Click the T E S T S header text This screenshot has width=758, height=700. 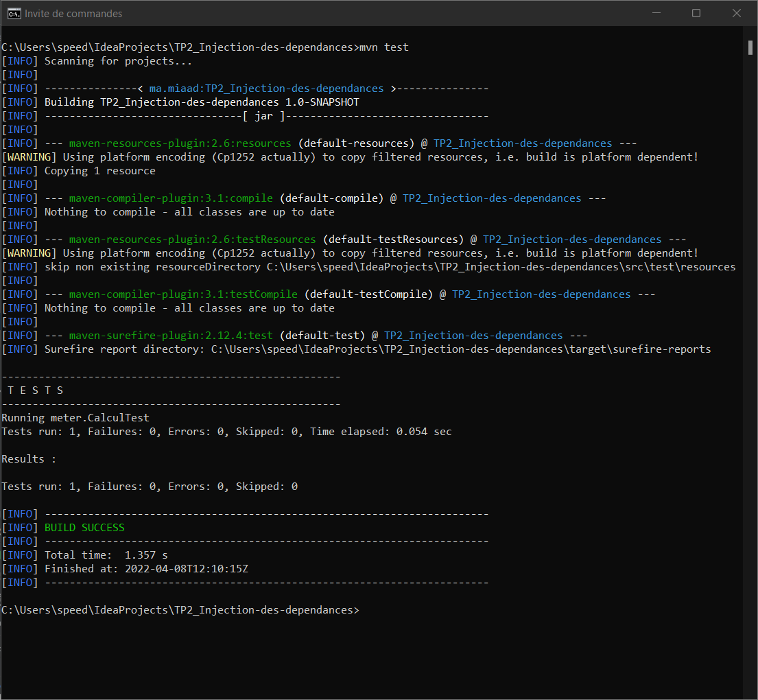pyautogui.click(x=33, y=390)
